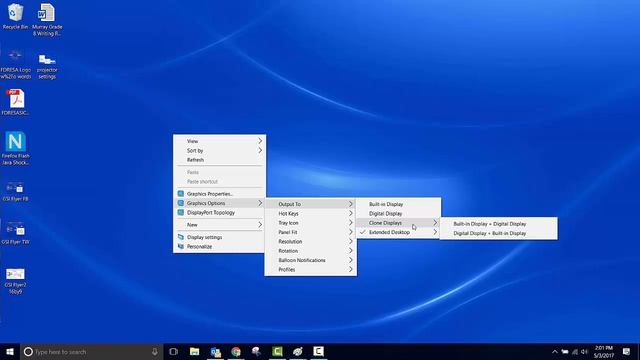Expand the Resolution submenu

pyautogui.click(x=311, y=241)
